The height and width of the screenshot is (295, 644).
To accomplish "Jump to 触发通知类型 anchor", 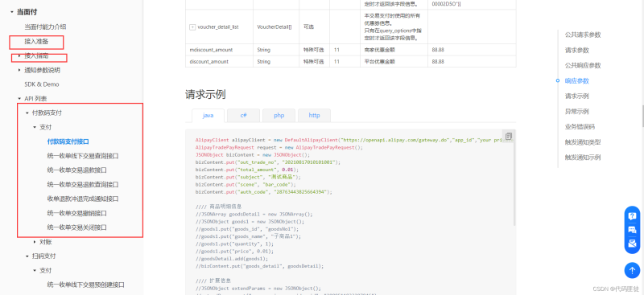I will pos(583,142).
